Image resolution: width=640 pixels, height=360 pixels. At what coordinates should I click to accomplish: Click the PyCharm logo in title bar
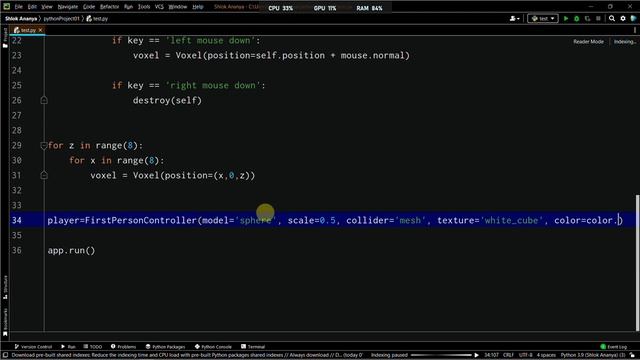(x=7, y=6)
